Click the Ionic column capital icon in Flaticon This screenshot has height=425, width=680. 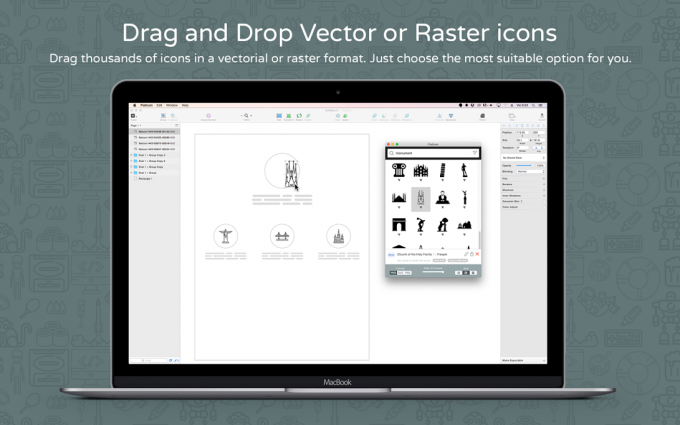click(399, 170)
